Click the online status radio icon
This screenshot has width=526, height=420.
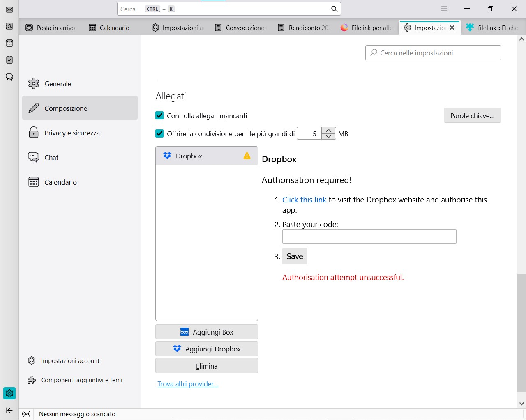coord(26,414)
